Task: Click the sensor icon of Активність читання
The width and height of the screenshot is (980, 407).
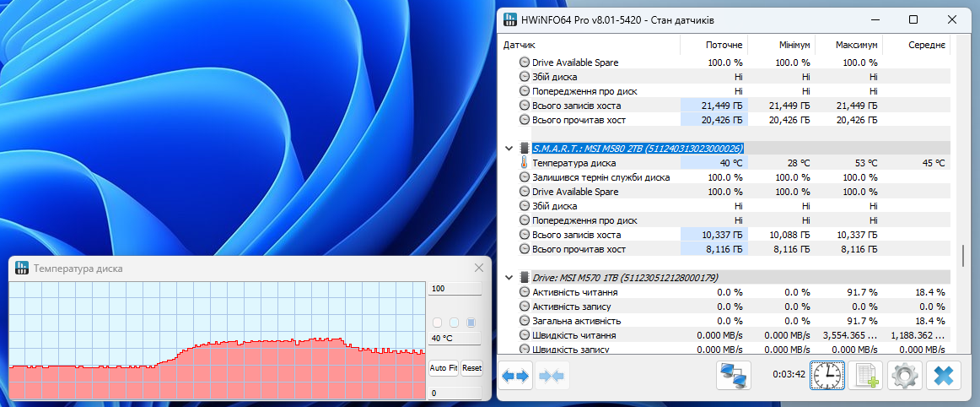Action: pos(525,292)
